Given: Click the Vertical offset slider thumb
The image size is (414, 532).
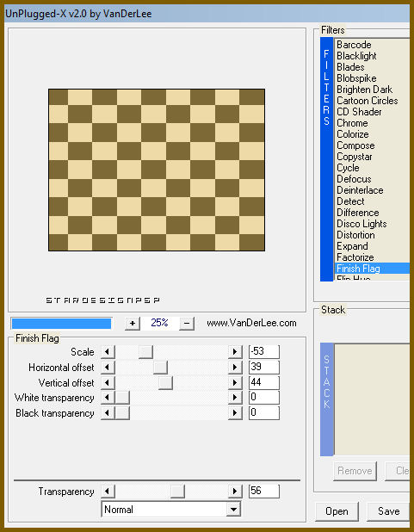Looking at the screenshot, I should (165, 383).
